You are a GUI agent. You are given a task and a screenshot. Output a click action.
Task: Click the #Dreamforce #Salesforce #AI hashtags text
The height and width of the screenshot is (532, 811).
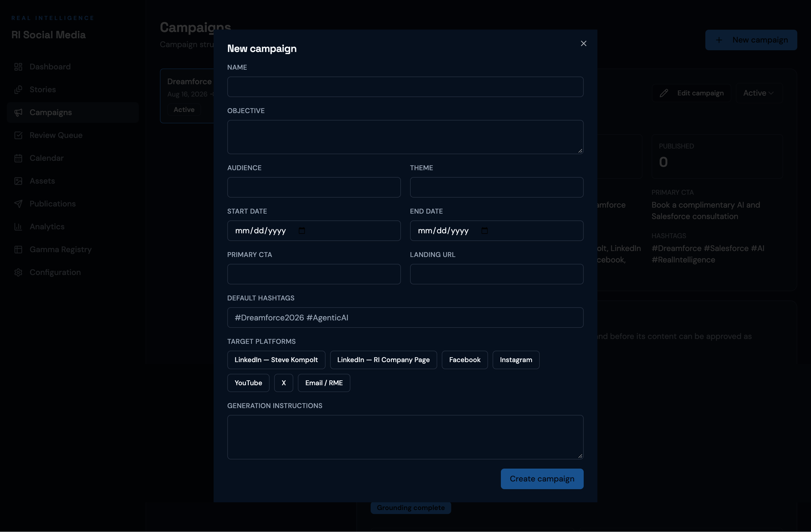point(708,254)
